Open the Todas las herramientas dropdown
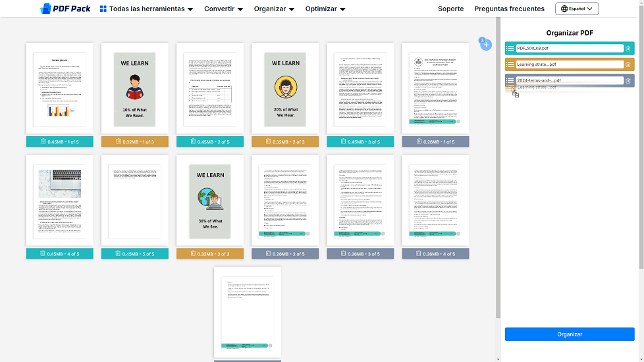The height and width of the screenshot is (362, 644). pos(146,9)
